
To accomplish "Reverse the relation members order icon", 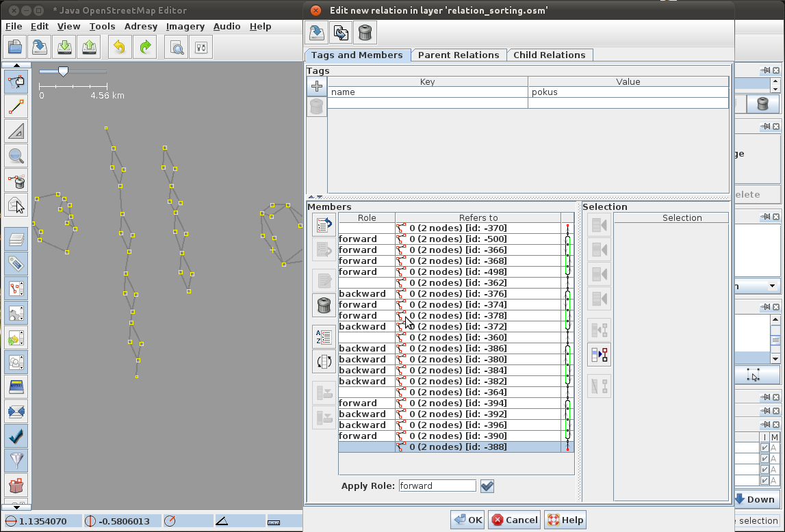I will coord(324,361).
